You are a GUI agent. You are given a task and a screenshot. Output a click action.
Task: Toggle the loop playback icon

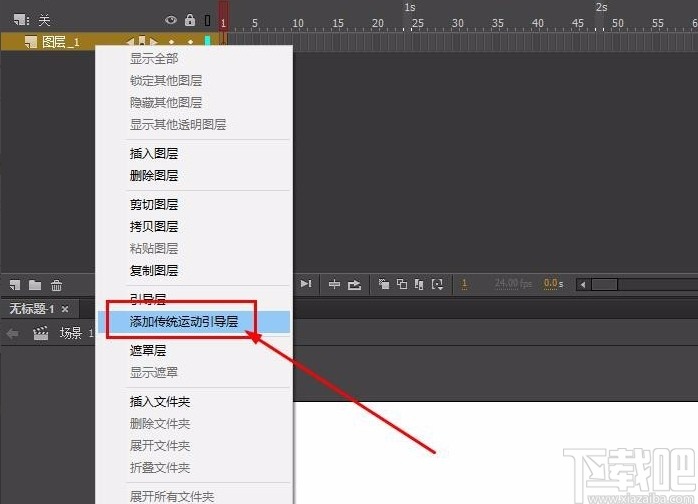click(354, 284)
